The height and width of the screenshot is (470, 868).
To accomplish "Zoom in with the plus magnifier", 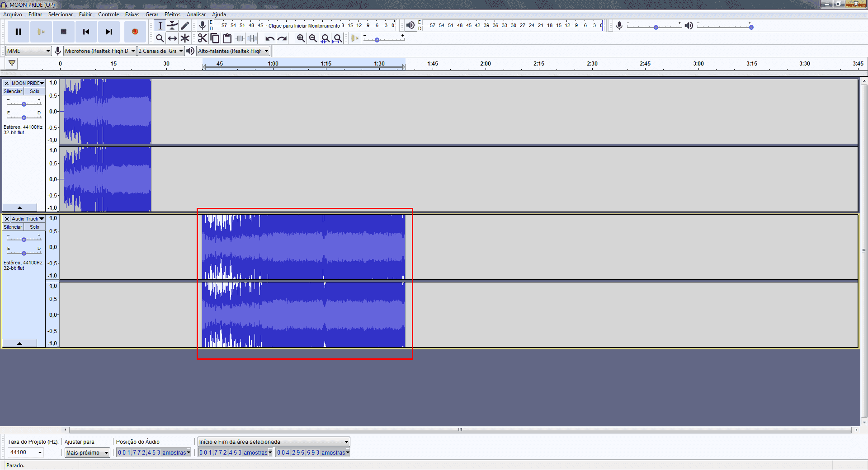I will tap(301, 38).
